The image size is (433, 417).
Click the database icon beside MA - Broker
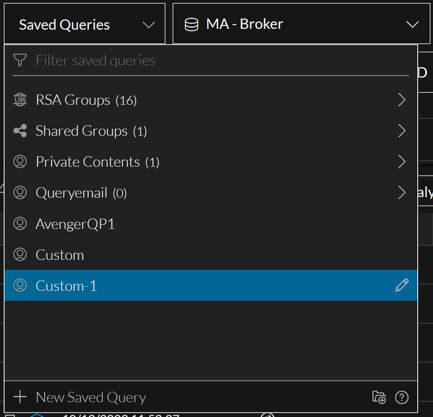coord(191,25)
